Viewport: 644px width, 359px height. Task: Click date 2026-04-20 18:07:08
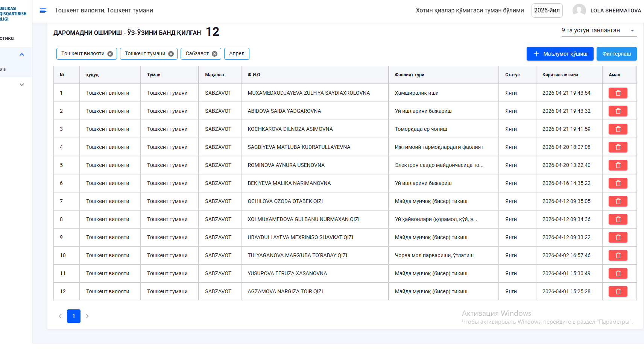point(567,147)
